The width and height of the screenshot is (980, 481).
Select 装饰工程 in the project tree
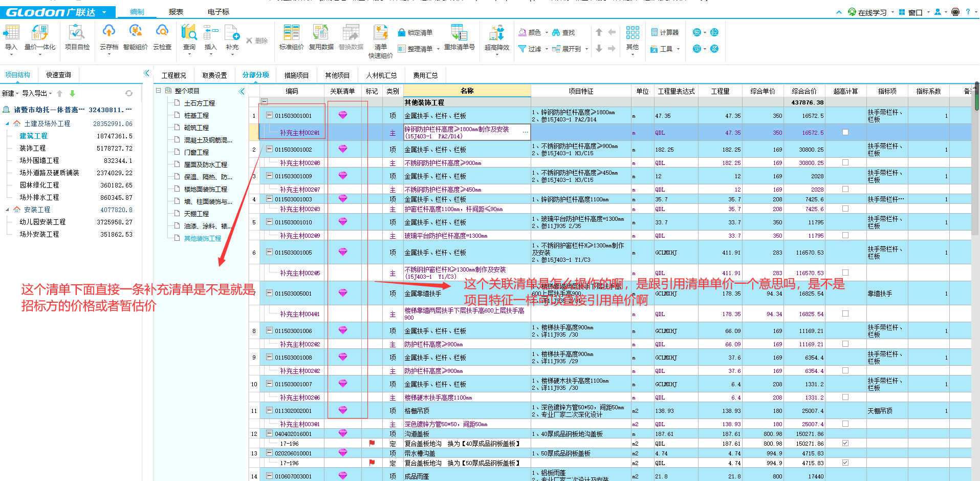32,148
